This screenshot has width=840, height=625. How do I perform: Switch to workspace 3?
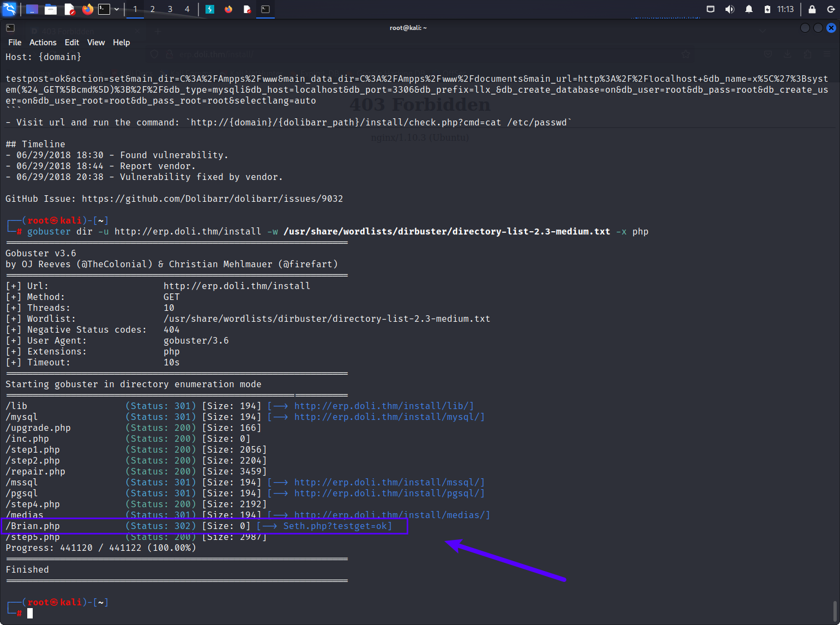(170, 9)
